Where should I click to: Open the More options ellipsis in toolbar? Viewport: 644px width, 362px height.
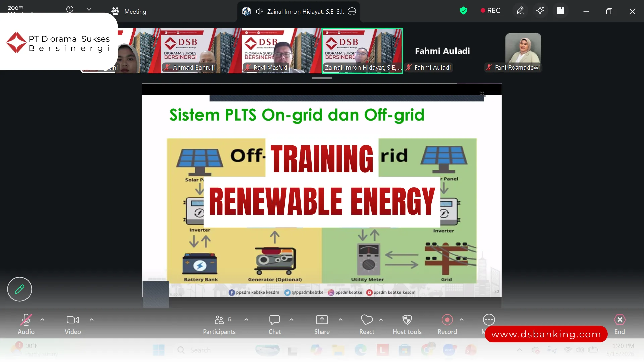489,320
